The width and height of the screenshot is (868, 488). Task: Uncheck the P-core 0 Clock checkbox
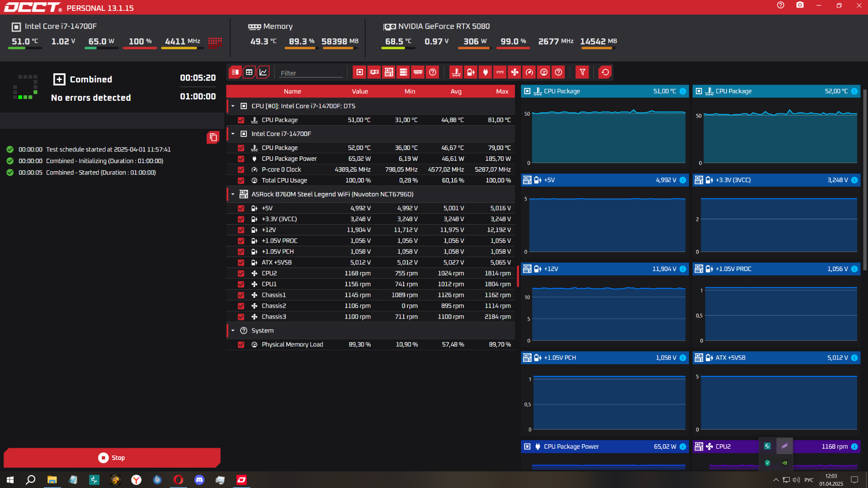[241, 170]
